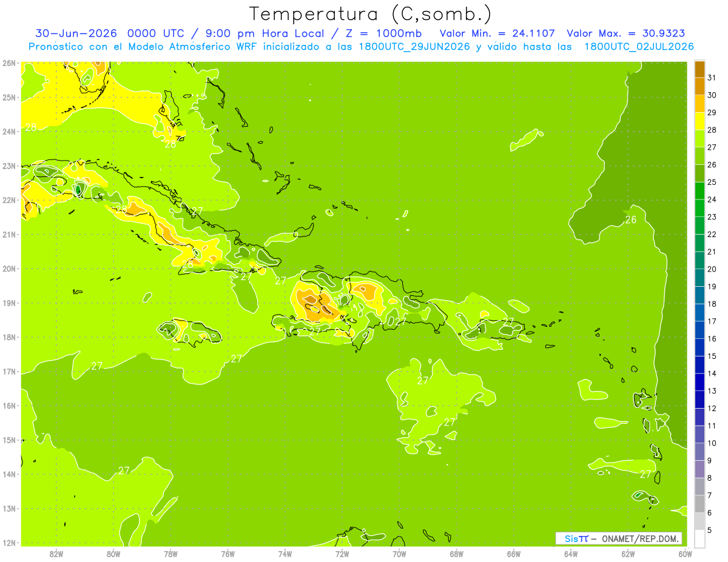The image size is (728, 562).
Task: Click the "19N" latitude axis label
Action: 9,303
